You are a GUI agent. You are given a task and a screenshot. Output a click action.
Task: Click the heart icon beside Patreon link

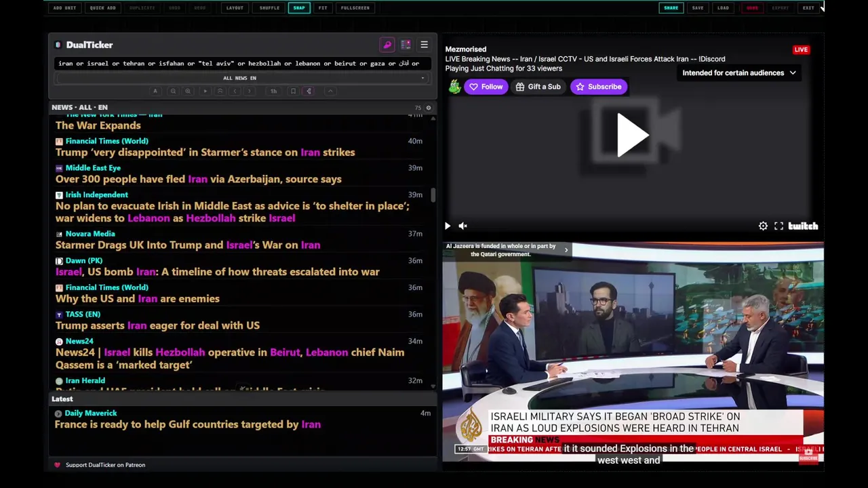57,465
